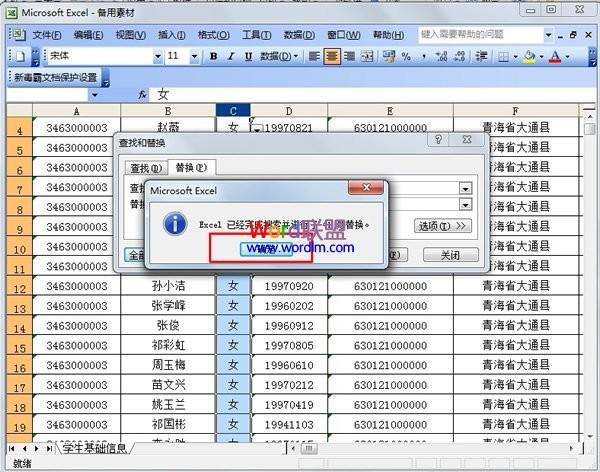Open Font Color dropdown arrow
The image size is (600, 472).
(x=567, y=57)
